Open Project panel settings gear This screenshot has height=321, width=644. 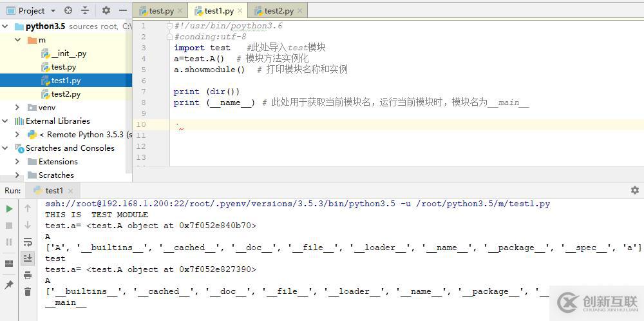tap(106, 10)
